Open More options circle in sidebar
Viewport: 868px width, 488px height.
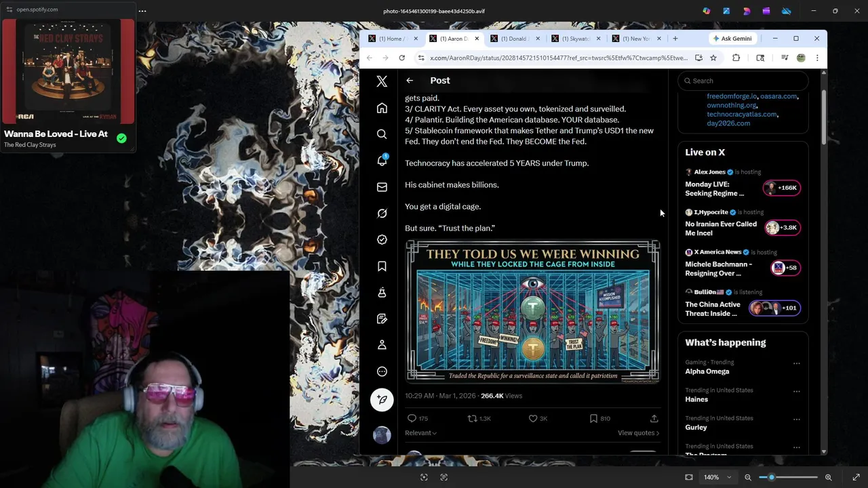coord(382,371)
